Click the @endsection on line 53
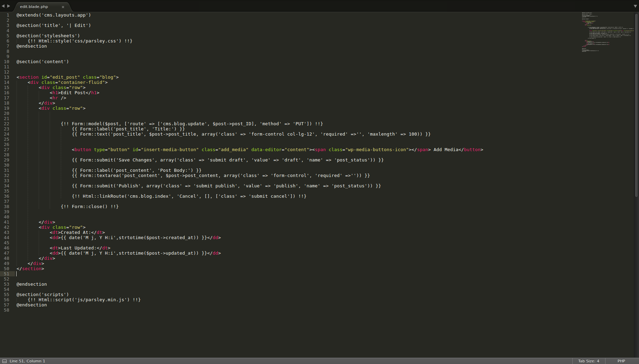The image size is (639, 364). tap(32, 284)
